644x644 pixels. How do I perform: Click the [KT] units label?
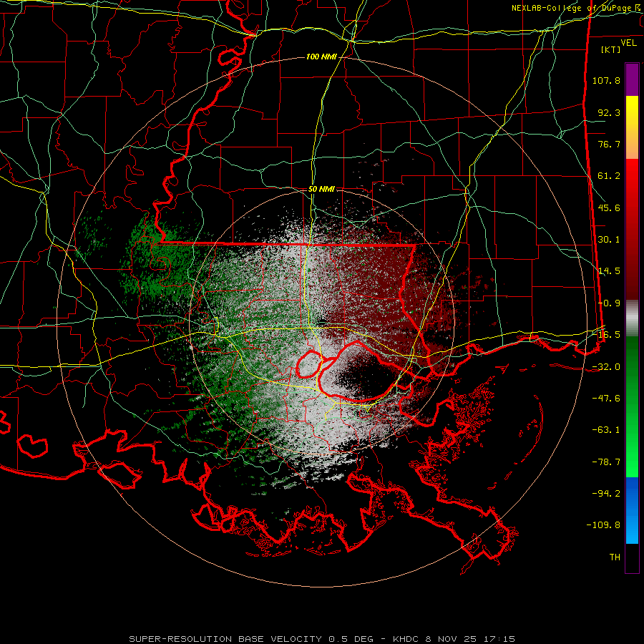click(610, 49)
